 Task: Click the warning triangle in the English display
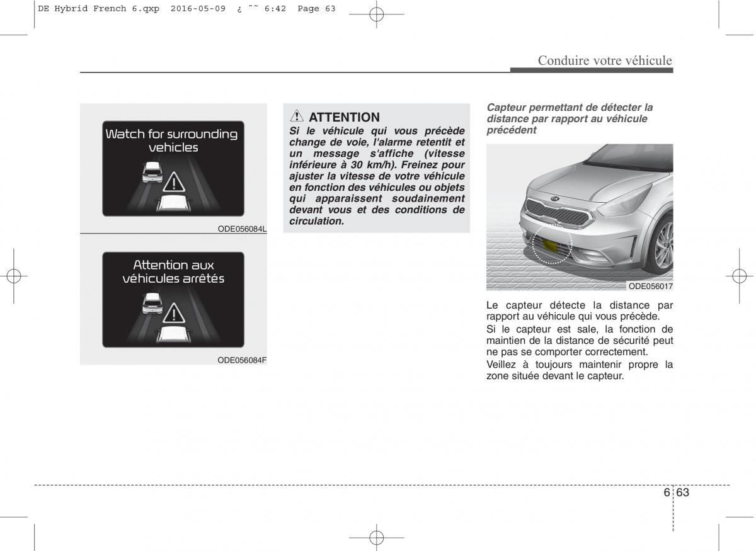173,183
